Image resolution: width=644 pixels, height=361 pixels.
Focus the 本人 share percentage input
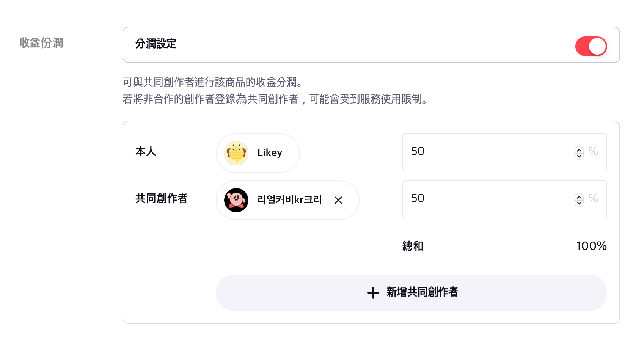click(x=485, y=152)
